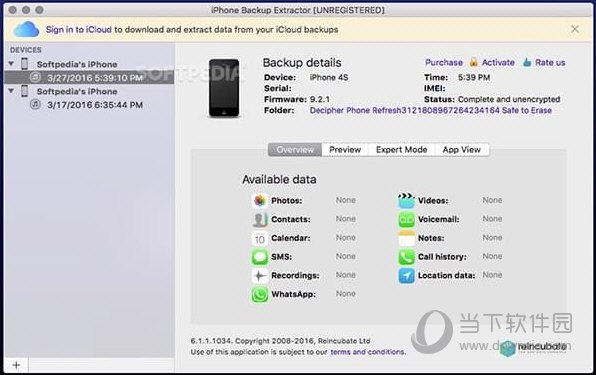
Task: Switch to the Overview tab
Action: click(295, 150)
